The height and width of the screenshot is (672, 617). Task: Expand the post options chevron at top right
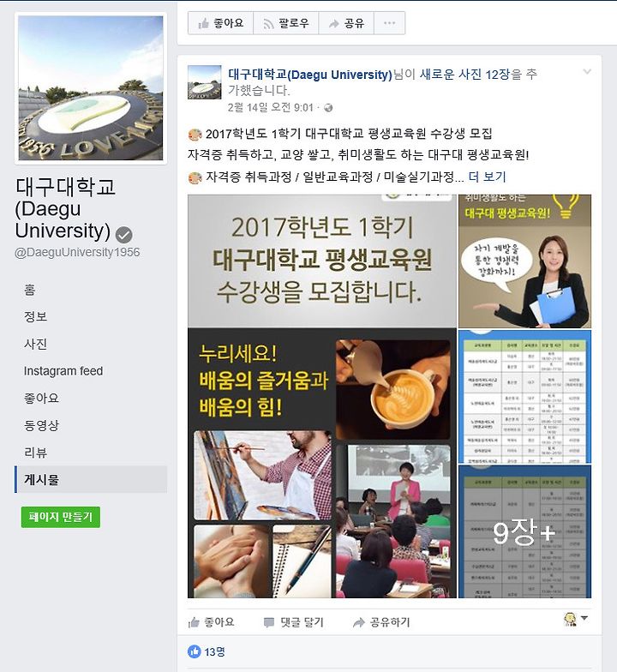coord(587,72)
